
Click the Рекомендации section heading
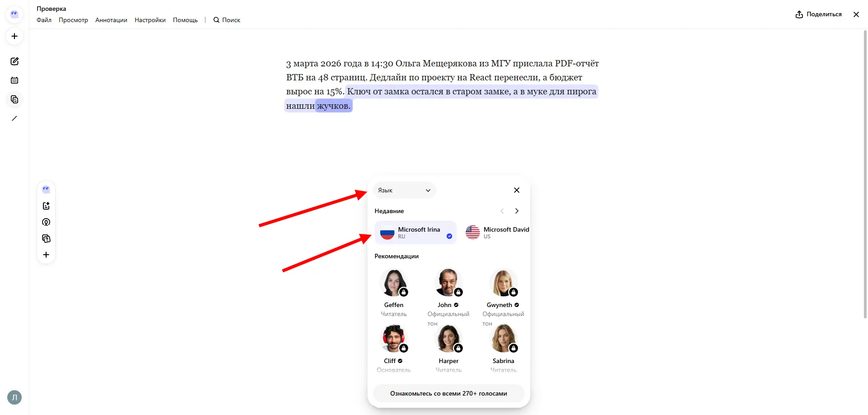point(396,256)
